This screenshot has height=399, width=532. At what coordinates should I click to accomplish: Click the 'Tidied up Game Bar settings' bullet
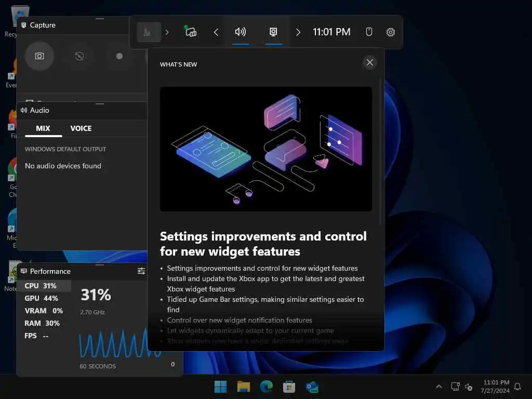pos(265,304)
